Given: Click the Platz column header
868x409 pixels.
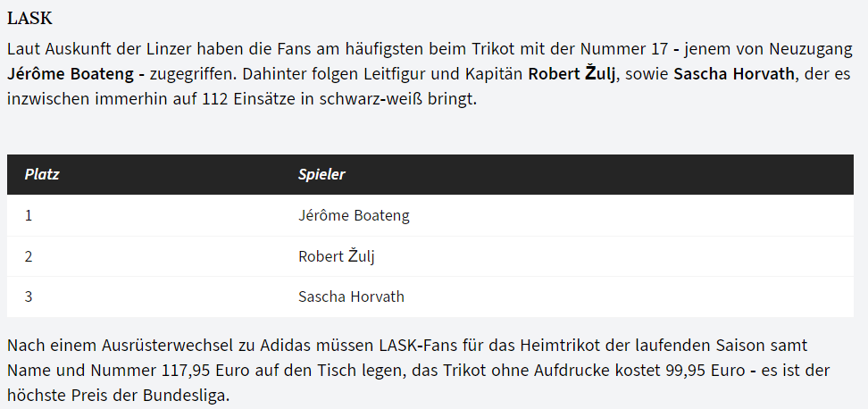Looking at the screenshot, I should click(x=42, y=174).
